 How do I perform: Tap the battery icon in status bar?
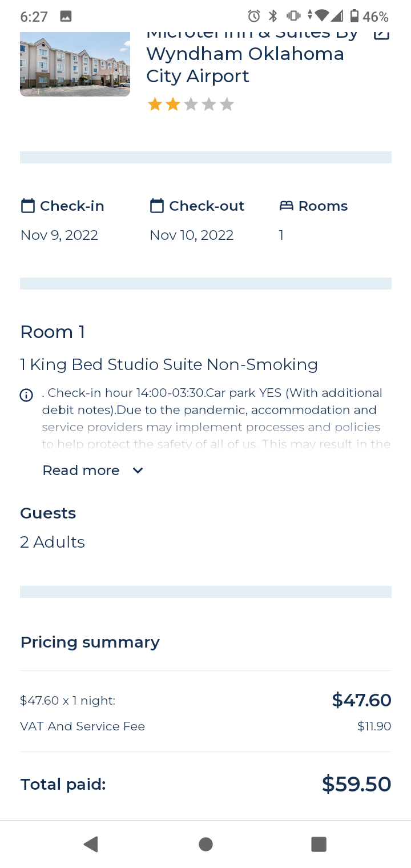[x=354, y=16]
